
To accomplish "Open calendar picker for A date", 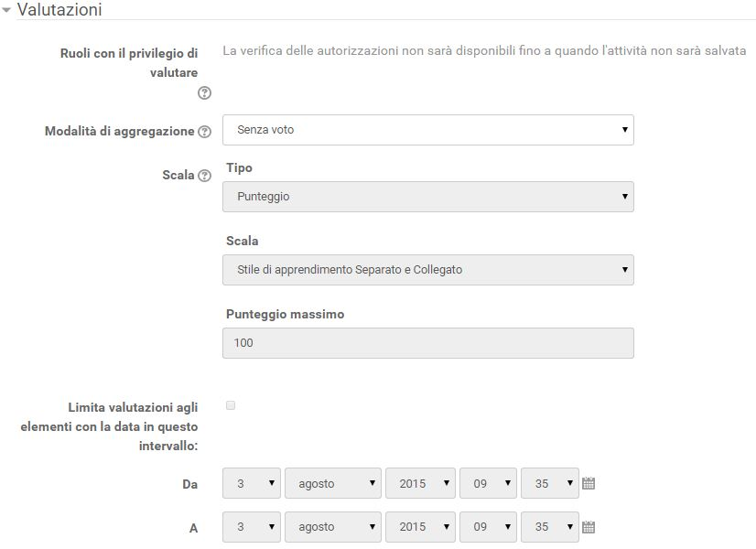I will click(x=589, y=527).
